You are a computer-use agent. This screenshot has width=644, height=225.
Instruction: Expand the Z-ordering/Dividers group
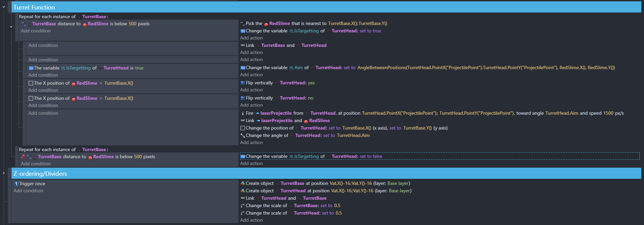[4, 173]
